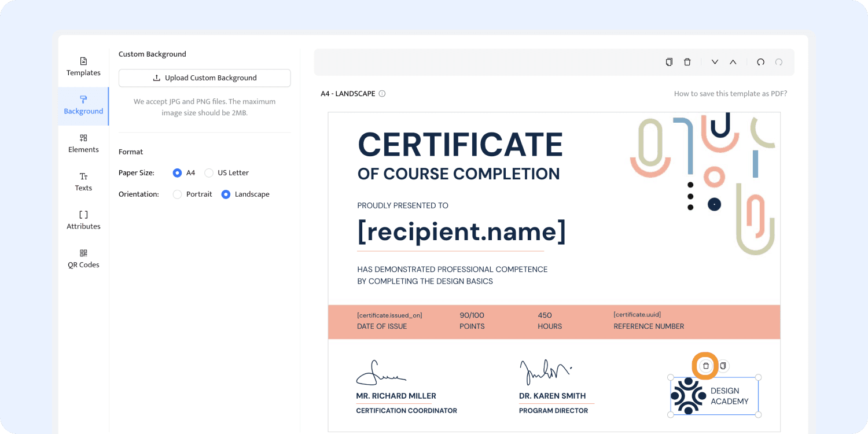The width and height of the screenshot is (868, 434).
Task: Click the undo arrow icon
Action: click(760, 62)
